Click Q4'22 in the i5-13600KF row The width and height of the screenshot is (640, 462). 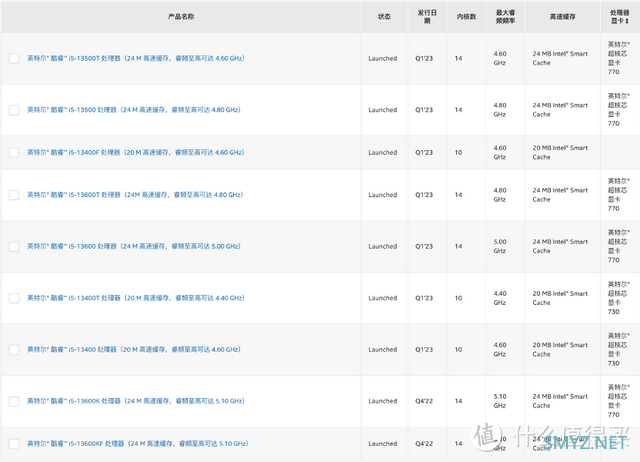(424, 443)
